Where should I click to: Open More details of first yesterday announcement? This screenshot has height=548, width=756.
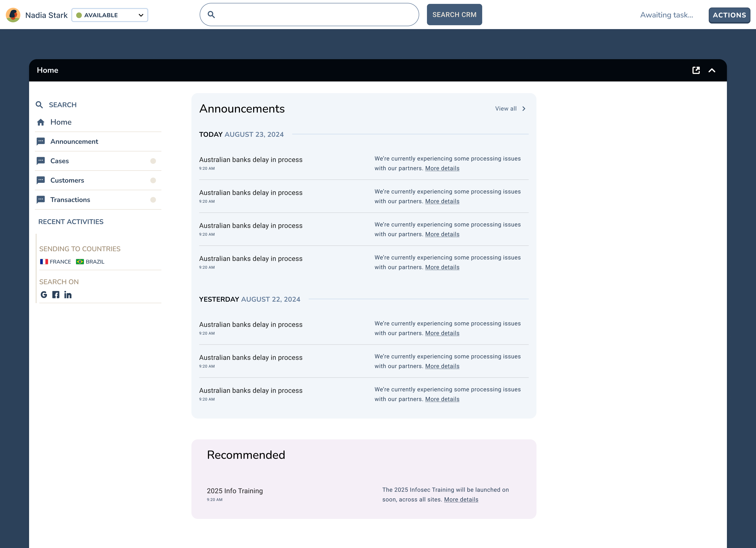[x=442, y=333]
